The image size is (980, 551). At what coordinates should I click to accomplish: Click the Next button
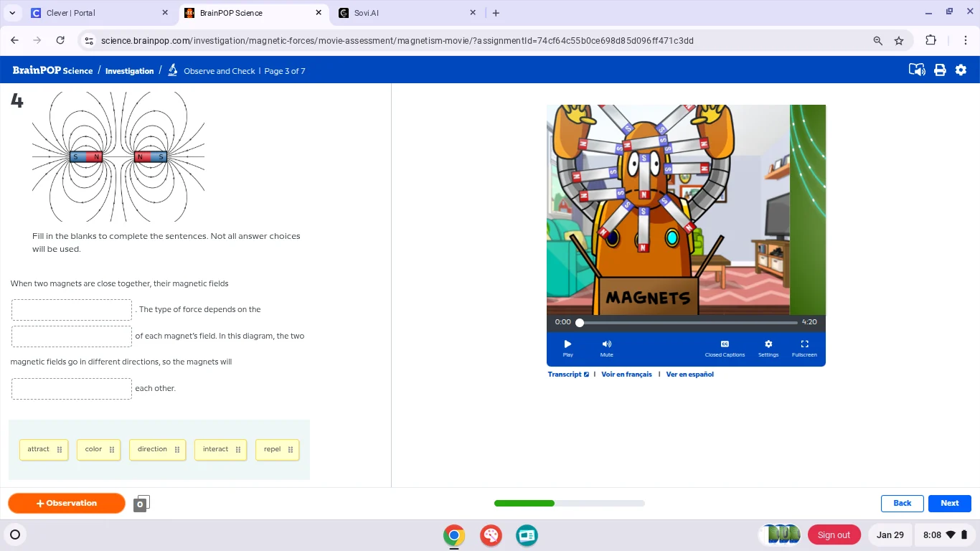pyautogui.click(x=949, y=504)
